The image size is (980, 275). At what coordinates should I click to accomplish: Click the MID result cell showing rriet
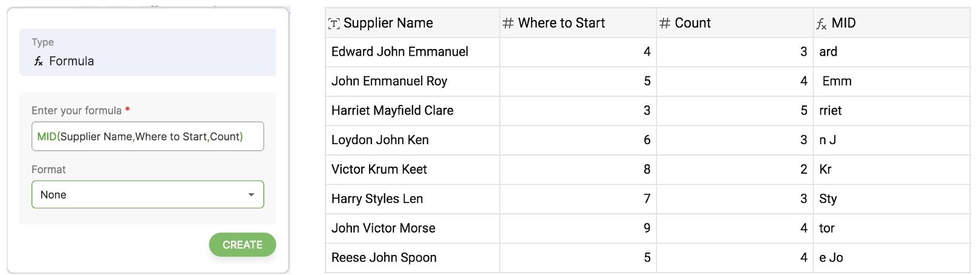click(831, 111)
